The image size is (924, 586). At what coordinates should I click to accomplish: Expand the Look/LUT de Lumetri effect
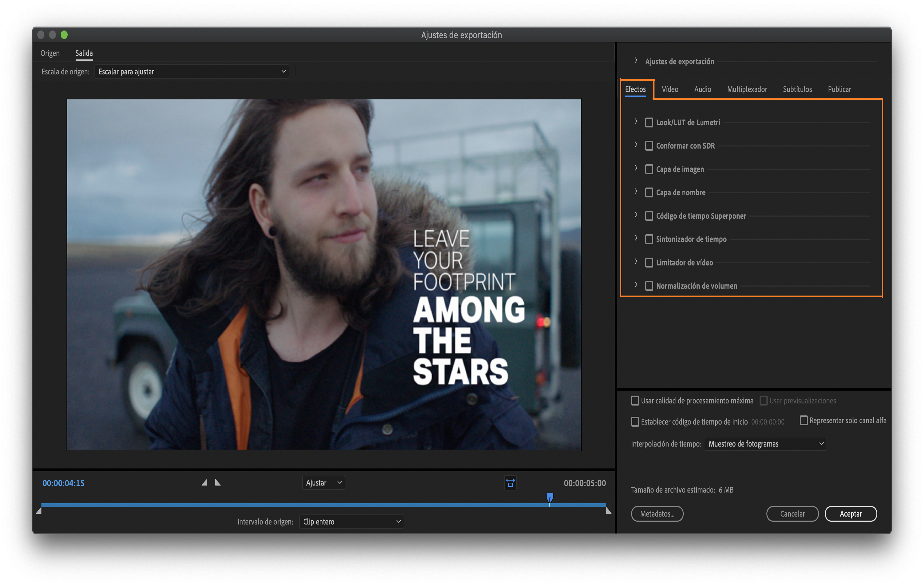coord(636,122)
